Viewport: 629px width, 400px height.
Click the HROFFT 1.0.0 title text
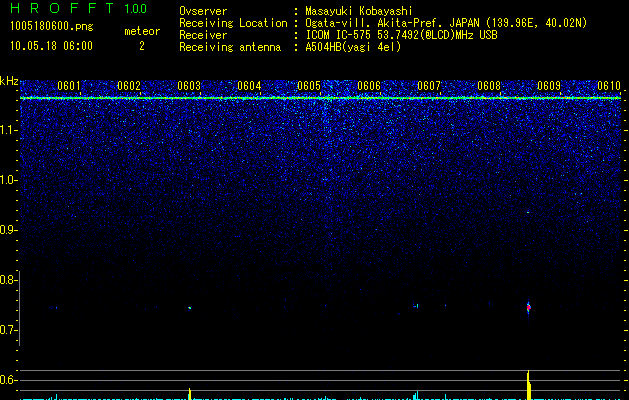click(x=79, y=8)
